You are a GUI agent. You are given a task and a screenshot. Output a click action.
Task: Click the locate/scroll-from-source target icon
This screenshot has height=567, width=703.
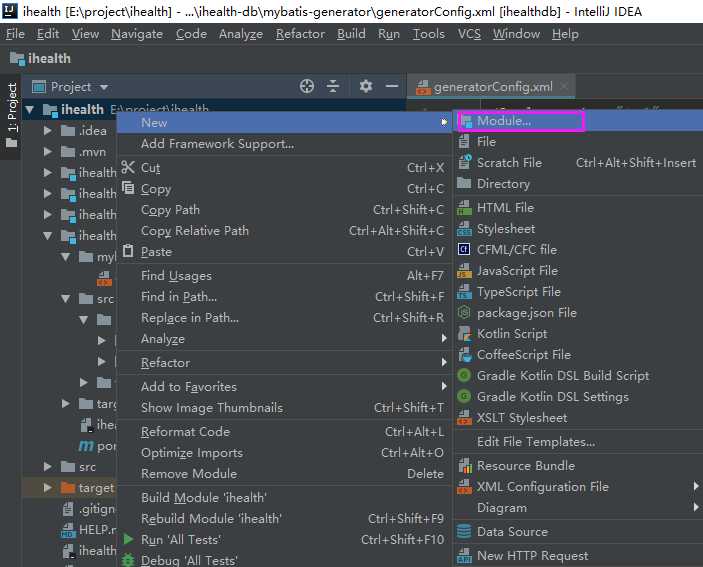307,86
